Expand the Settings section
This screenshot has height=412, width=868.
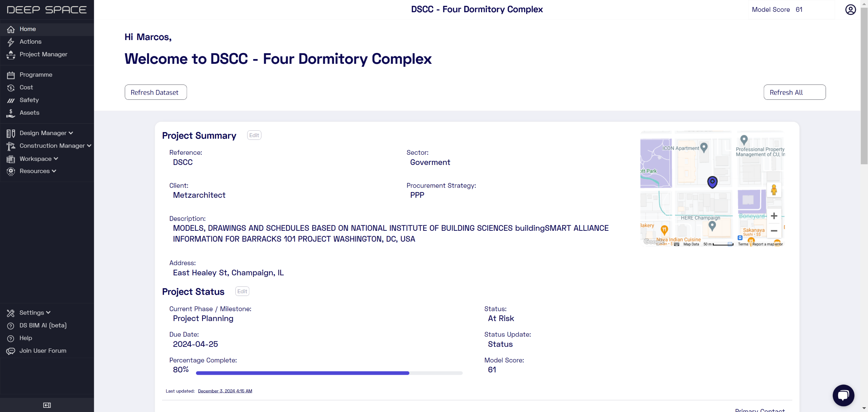coord(35,313)
